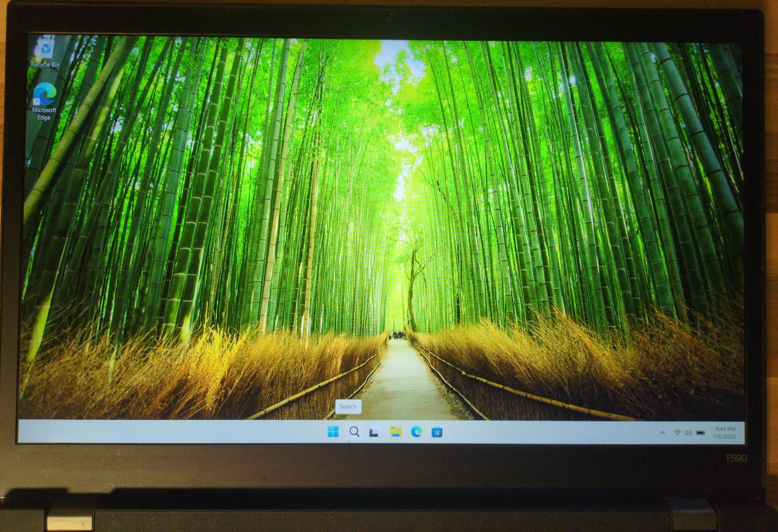Screen dimensions: 778x532
Task: Open the Recycle Bin desktop icon
Action: 46,52
